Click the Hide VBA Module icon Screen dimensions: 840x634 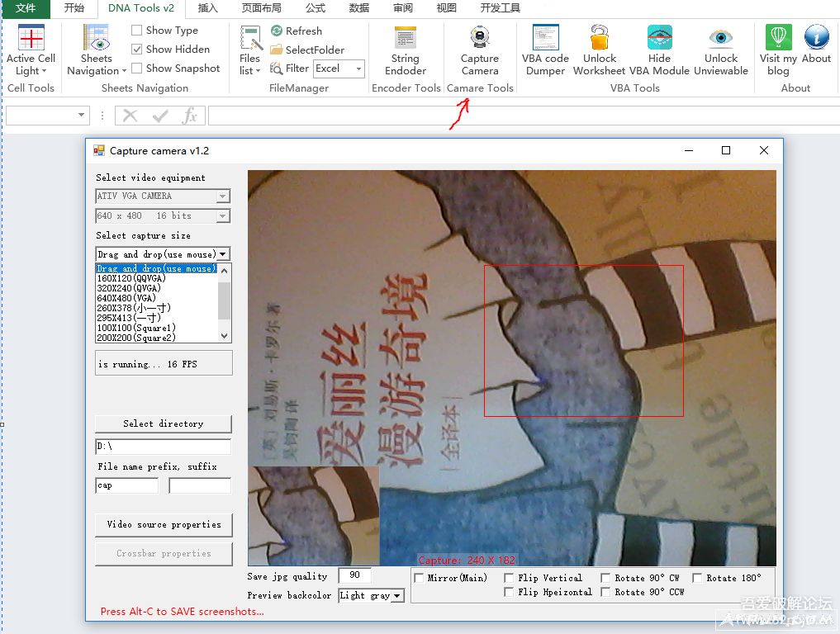click(x=659, y=39)
